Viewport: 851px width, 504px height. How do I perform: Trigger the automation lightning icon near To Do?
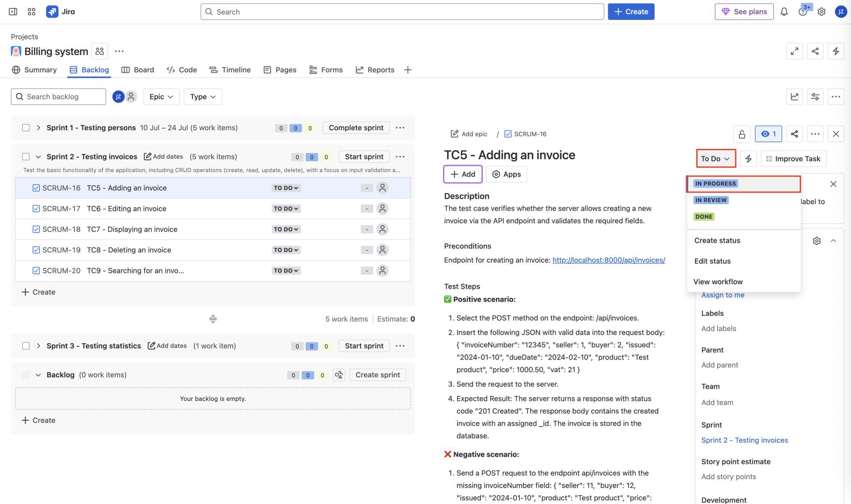point(749,159)
